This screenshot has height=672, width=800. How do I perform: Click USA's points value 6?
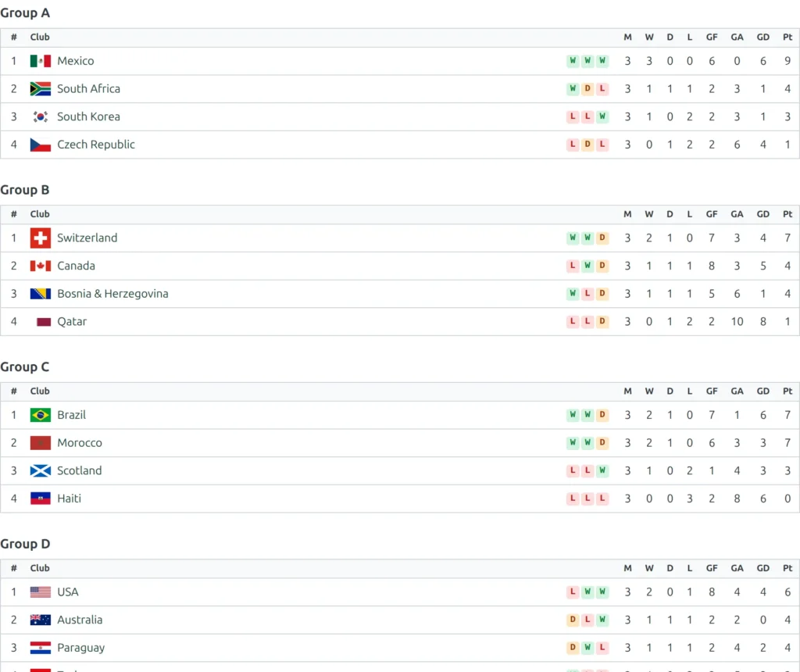click(787, 592)
